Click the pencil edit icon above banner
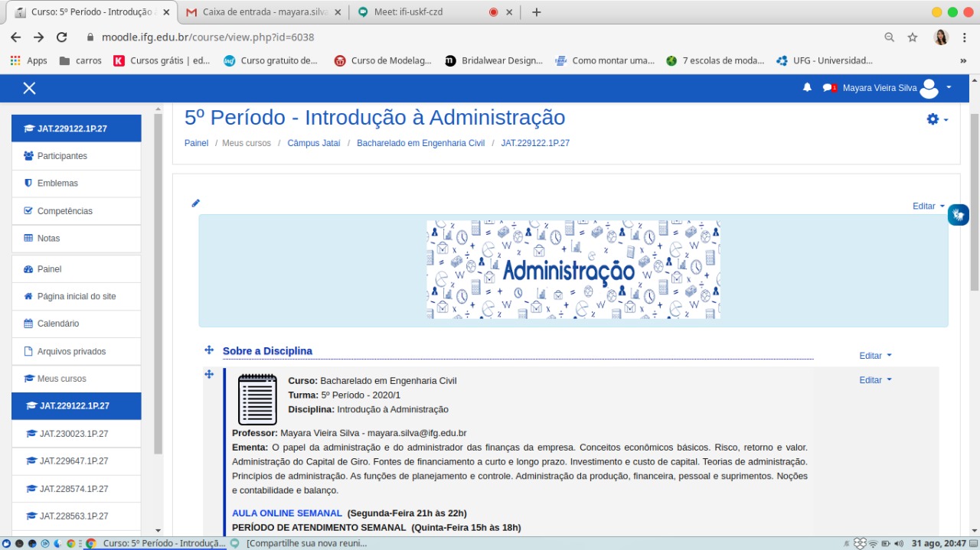The image size is (980, 550). [195, 203]
